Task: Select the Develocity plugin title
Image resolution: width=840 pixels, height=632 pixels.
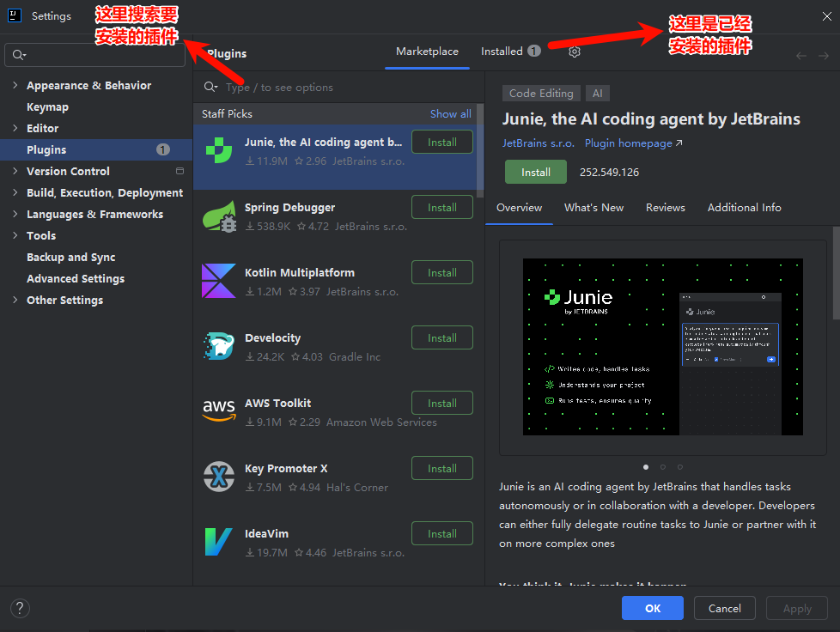Action: 272,338
